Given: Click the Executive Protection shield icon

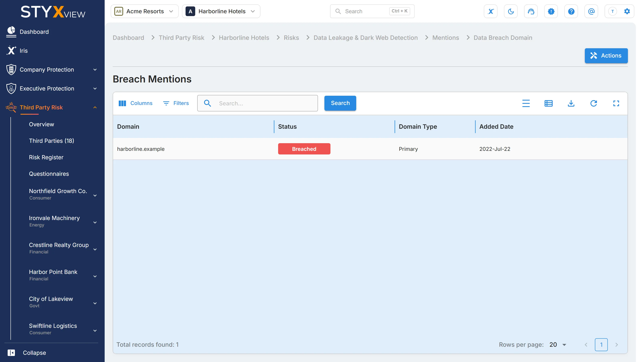Looking at the screenshot, I should (x=11, y=88).
